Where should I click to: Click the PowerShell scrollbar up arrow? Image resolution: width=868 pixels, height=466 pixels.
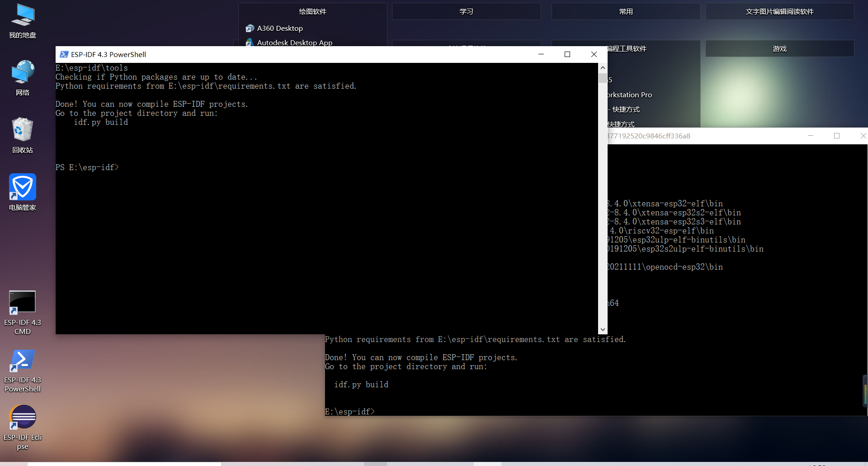603,67
